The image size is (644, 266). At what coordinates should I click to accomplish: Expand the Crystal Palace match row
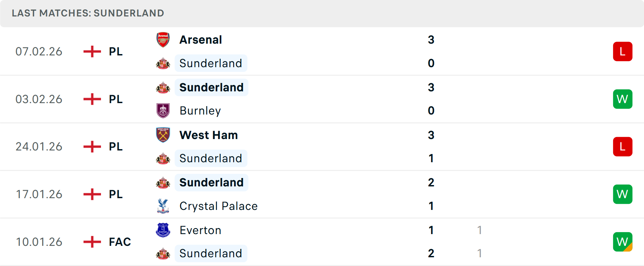(x=322, y=194)
